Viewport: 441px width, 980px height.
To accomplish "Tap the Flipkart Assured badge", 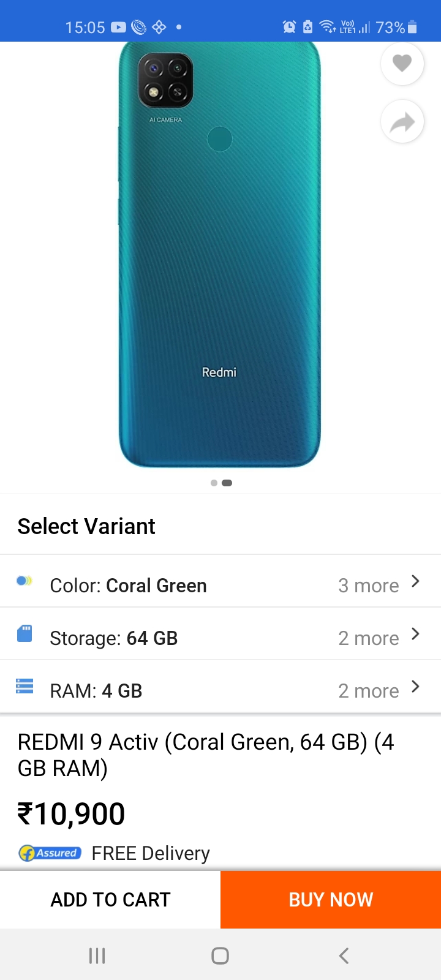I will tap(50, 853).
